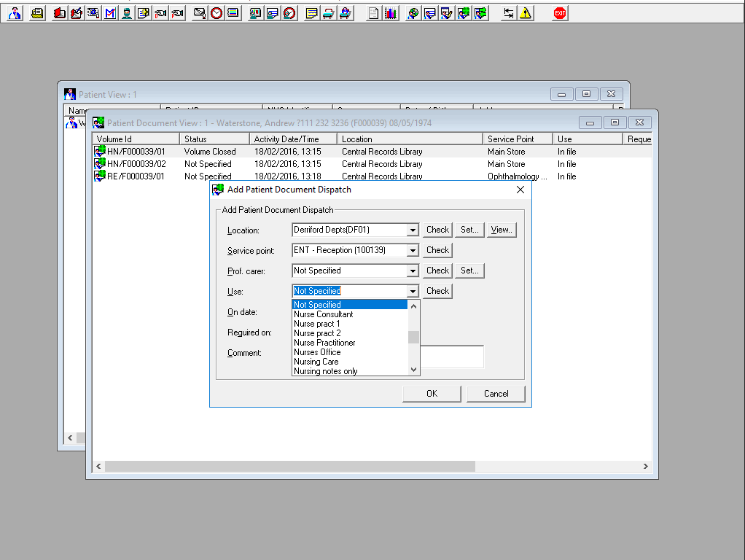
Task: Select Nurse pract 1 from the list
Action: tap(350, 324)
